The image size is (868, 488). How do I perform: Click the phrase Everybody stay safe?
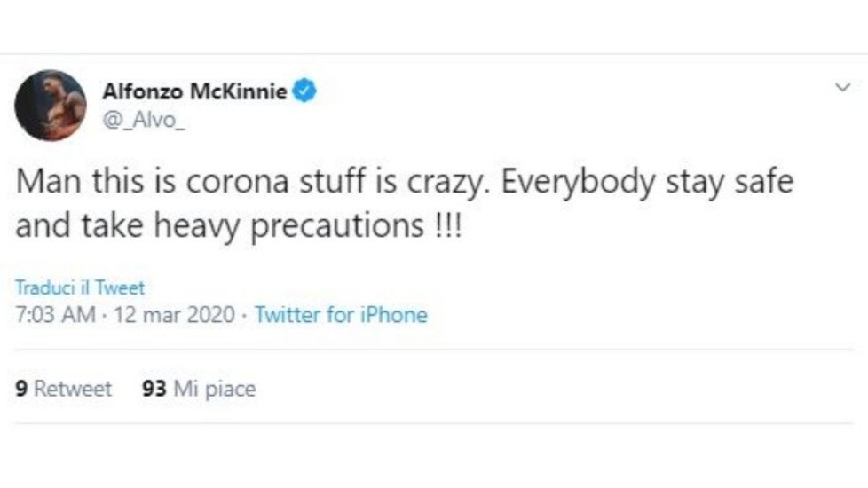click(647, 182)
